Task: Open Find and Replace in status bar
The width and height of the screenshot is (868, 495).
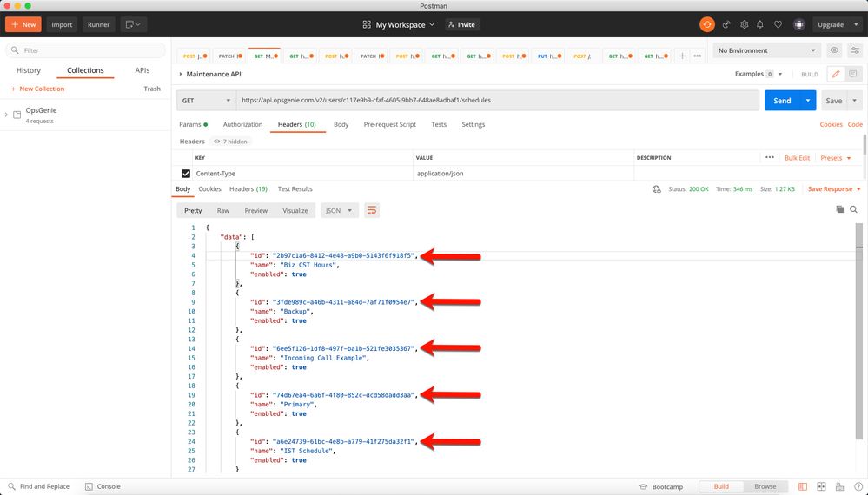Action: 39,486
